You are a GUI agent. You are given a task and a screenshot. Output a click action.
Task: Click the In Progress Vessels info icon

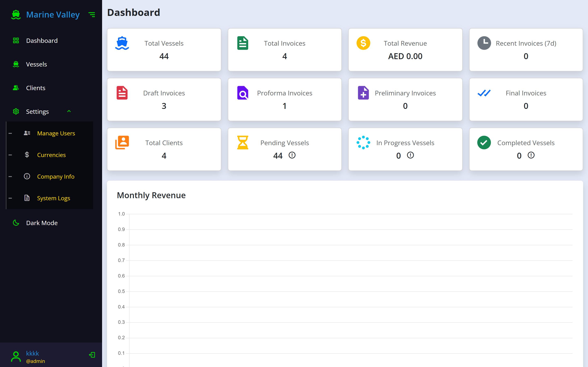tap(410, 155)
